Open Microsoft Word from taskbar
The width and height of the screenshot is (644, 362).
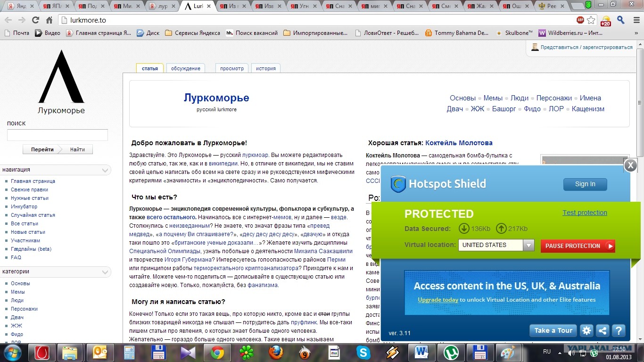(x=421, y=353)
